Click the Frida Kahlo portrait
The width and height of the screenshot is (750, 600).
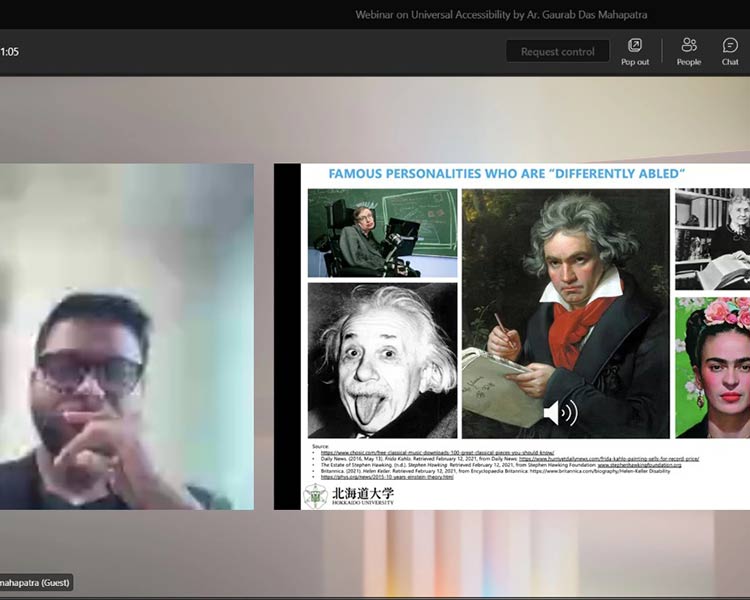(712, 367)
